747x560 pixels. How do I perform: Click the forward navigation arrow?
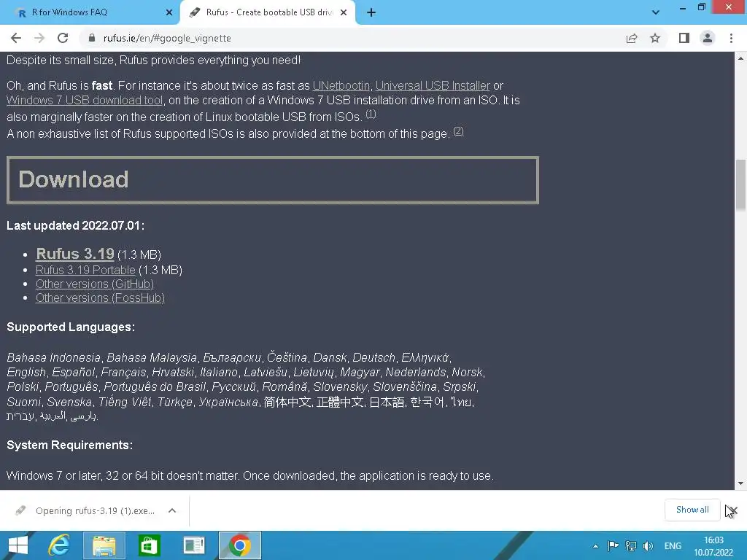coord(39,38)
